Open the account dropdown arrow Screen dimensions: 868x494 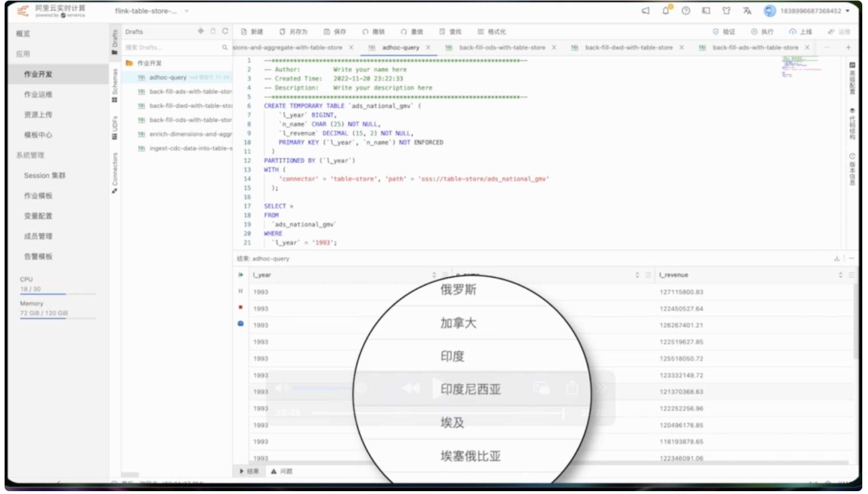point(847,11)
